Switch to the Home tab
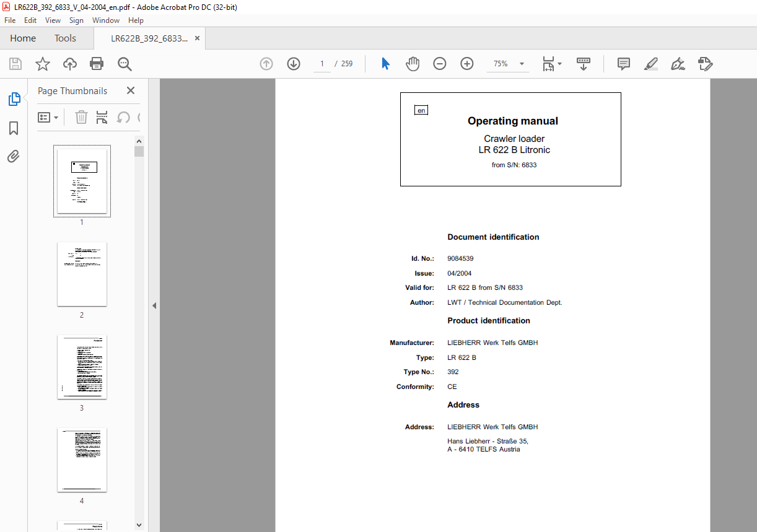Screen dimensions: 757x532 [x=23, y=38]
